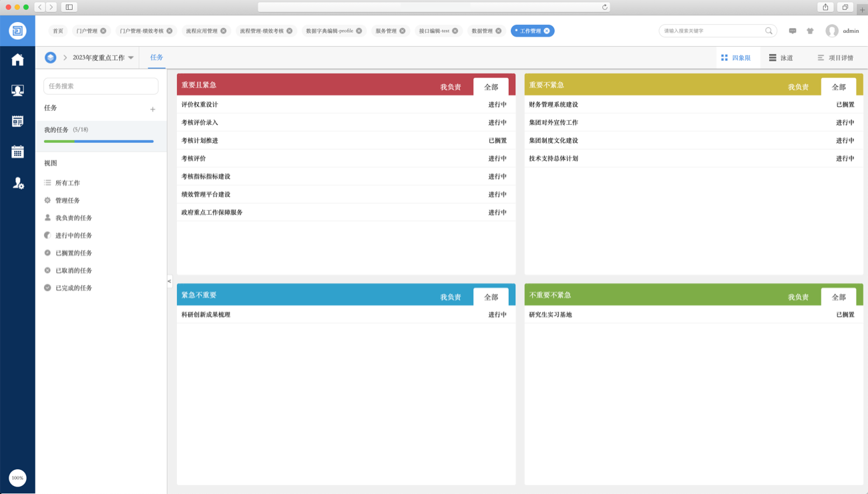The image size is (868, 494).
Task: Show 已搁置的任务 view
Action: click(73, 253)
